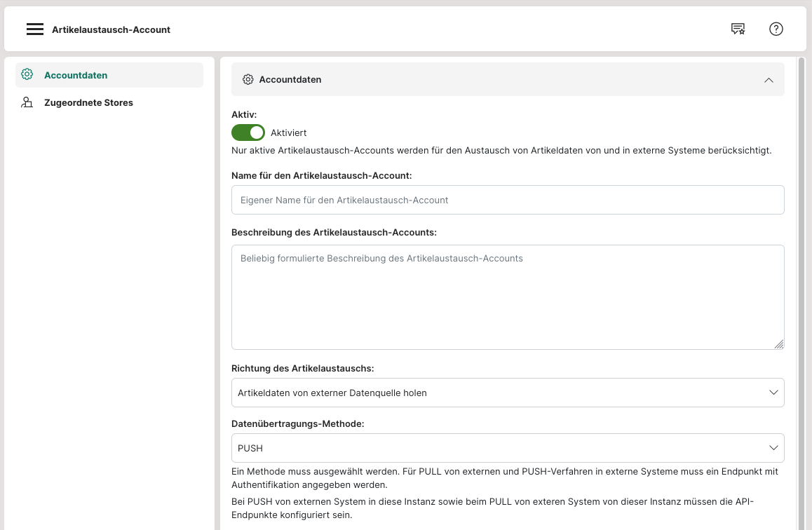
Task: Open help via the question mark icon
Action: coord(776,29)
